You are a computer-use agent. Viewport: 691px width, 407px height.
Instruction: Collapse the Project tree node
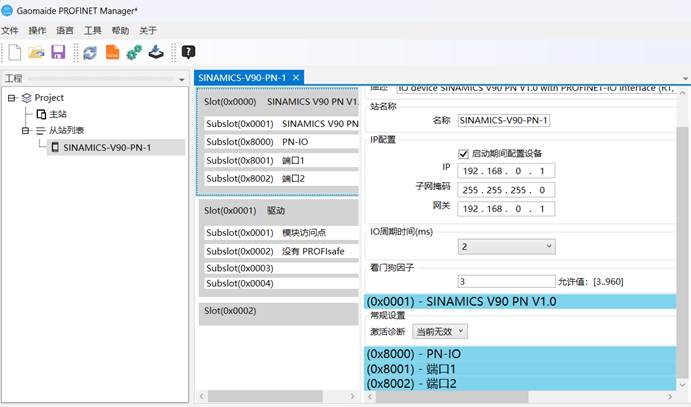pos(11,98)
